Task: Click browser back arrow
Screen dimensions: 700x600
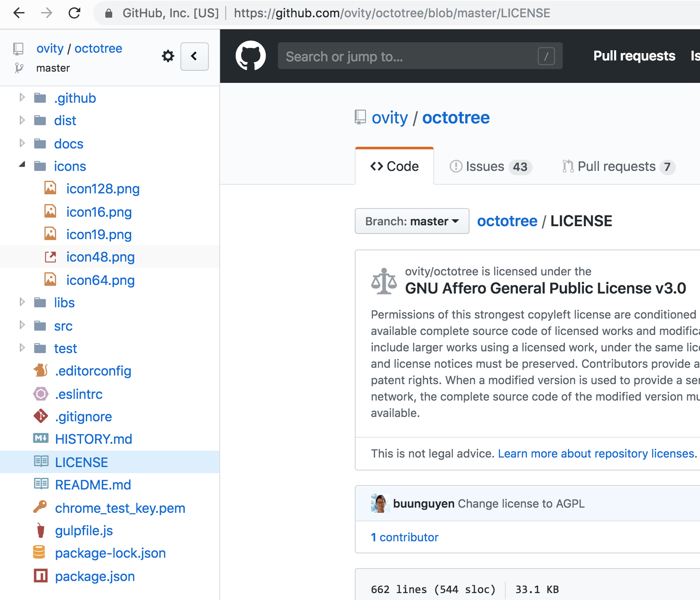Action: tap(19, 13)
